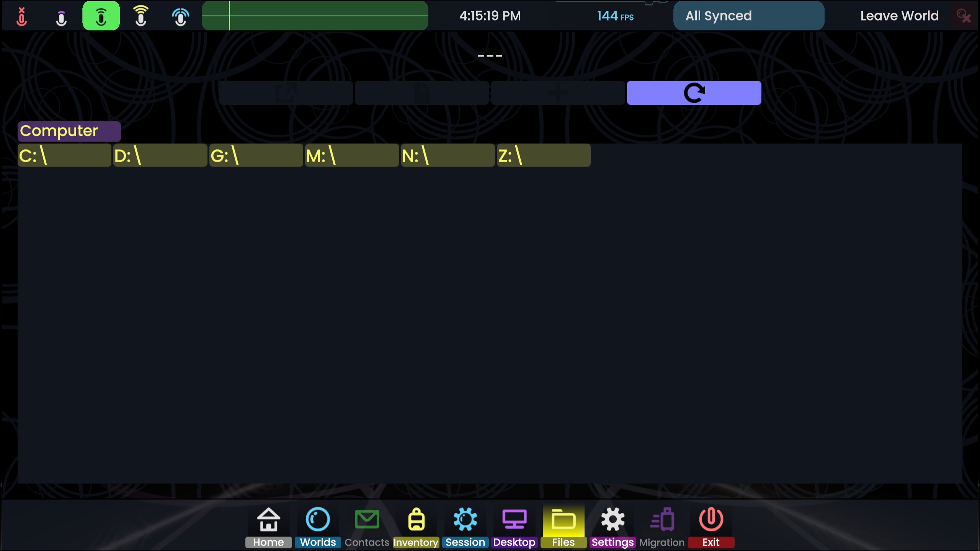Select the muted microphone mode icon
The height and width of the screenshot is (551, 980).
pyautogui.click(x=22, y=16)
